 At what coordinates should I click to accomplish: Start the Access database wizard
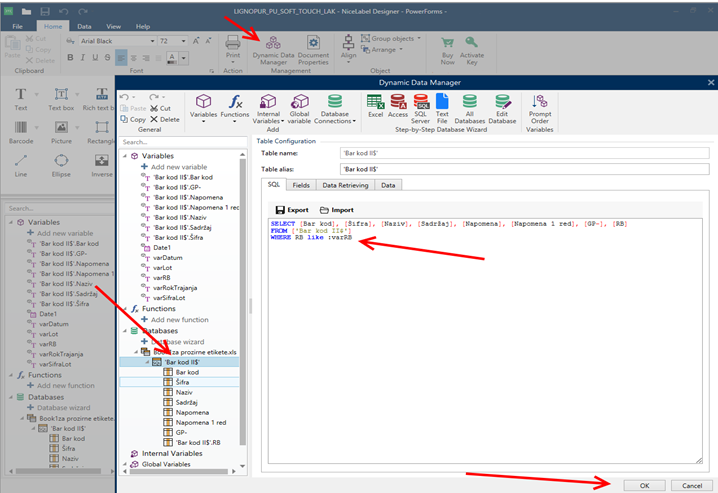pos(398,106)
